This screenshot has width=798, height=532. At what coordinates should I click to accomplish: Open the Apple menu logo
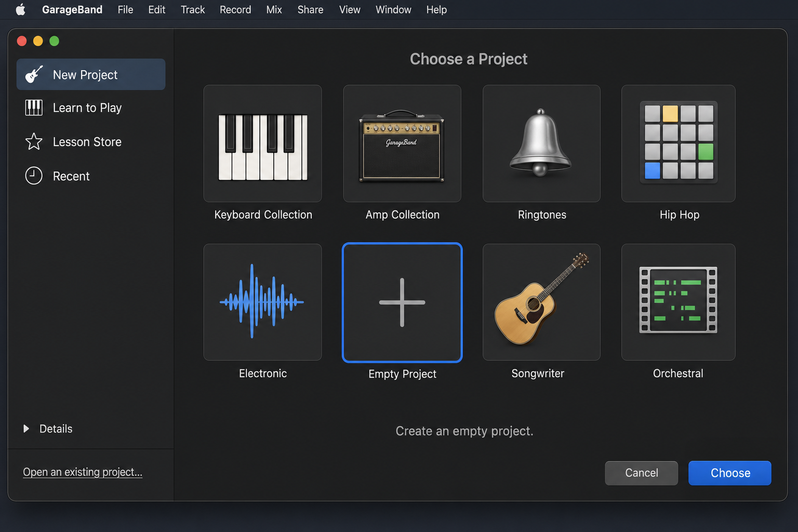pos(21,9)
